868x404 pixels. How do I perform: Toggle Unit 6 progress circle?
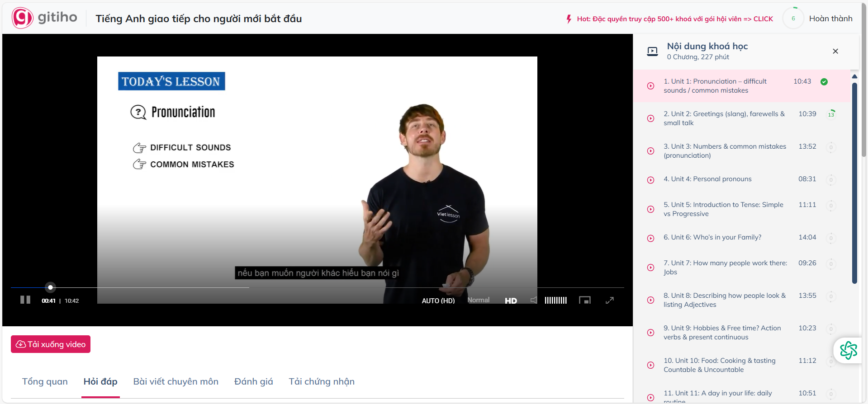pos(831,238)
